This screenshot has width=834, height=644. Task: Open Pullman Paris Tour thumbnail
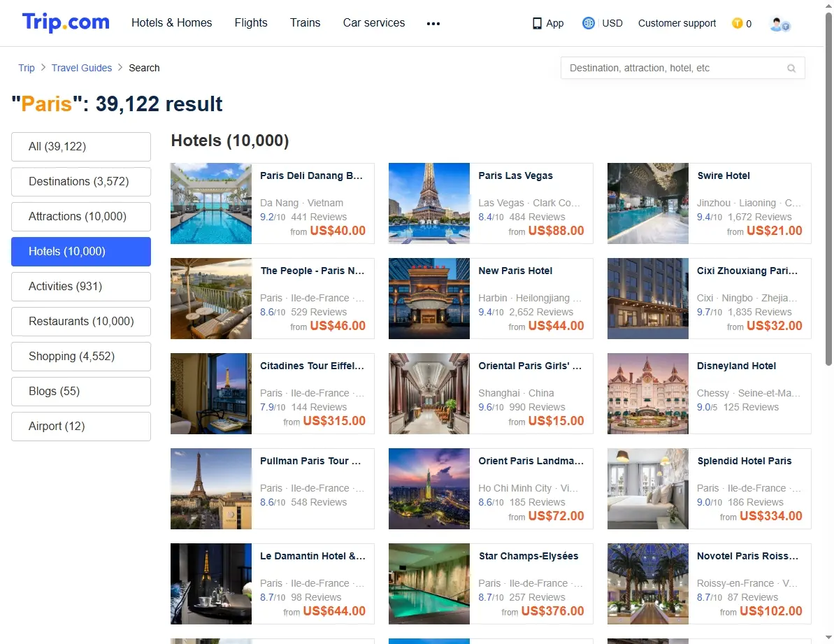[211, 489]
